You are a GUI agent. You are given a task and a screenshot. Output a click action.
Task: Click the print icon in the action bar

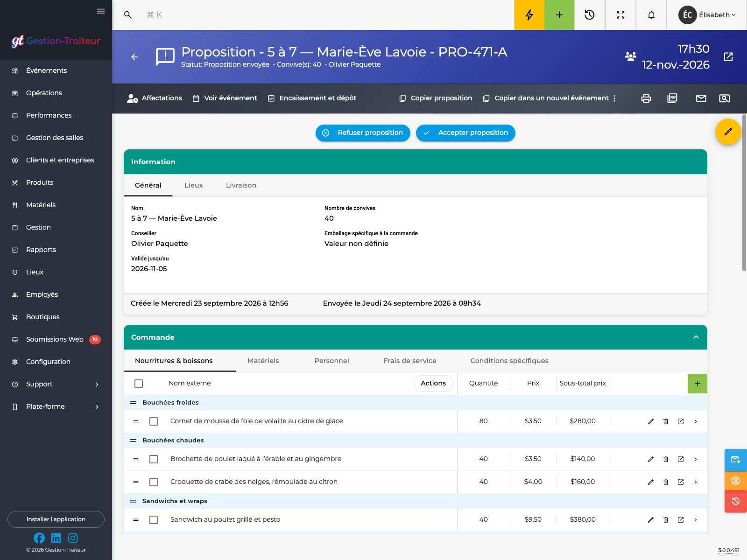pos(646,98)
